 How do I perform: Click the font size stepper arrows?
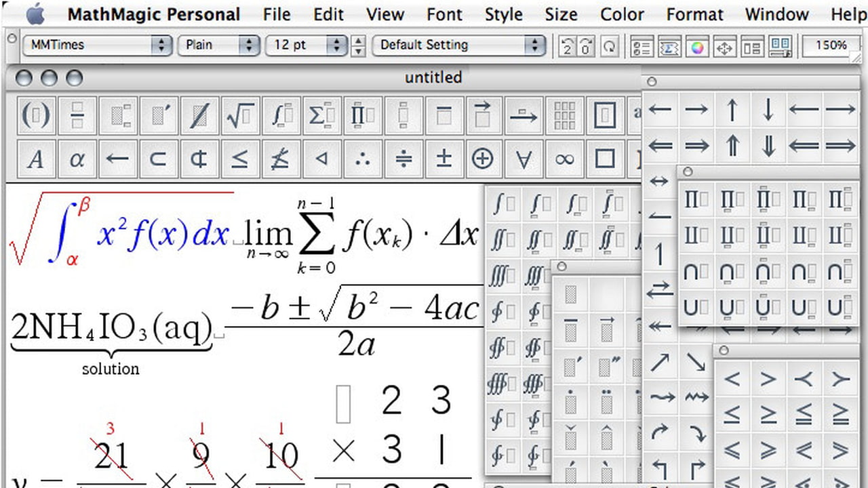click(x=359, y=45)
